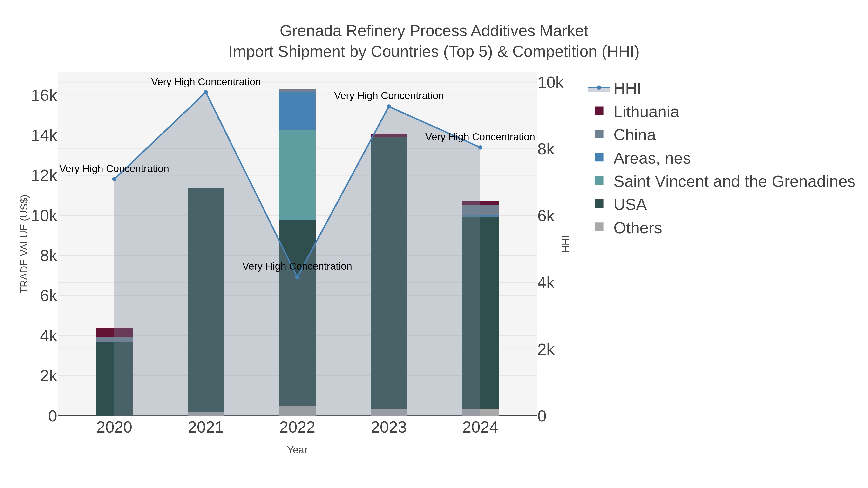Toggle China series in legend
This screenshot has width=868, height=488.
point(625,135)
